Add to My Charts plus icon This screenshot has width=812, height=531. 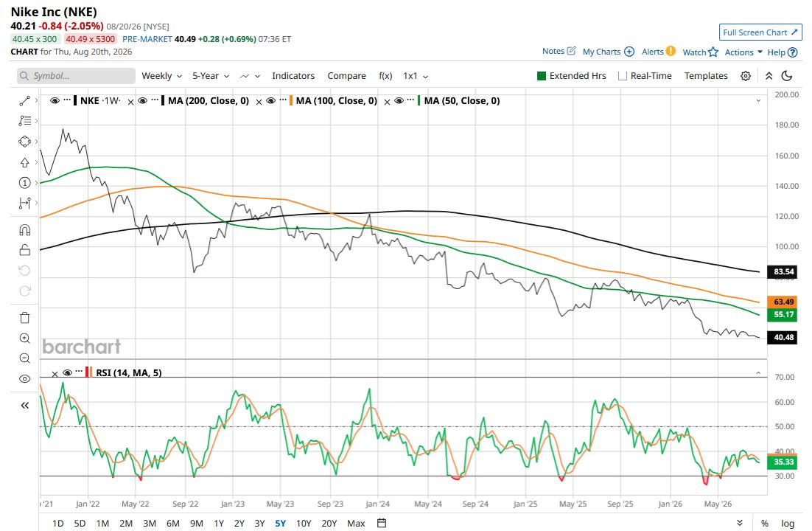(x=629, y=52)
